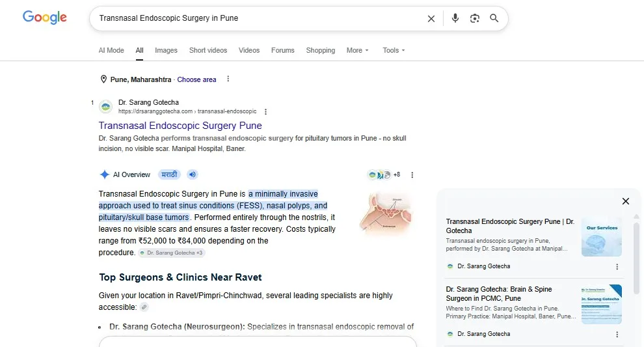Click the AI Overview sparkle icon
644x347 pixels.
pyautogui.click(x=104, y=174)
